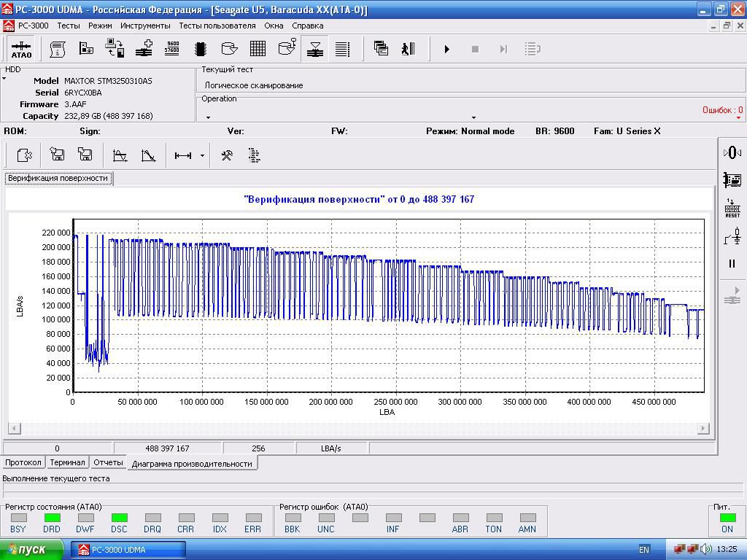
Task: Toggle the power ON indicator
Action: pos(727,518)
